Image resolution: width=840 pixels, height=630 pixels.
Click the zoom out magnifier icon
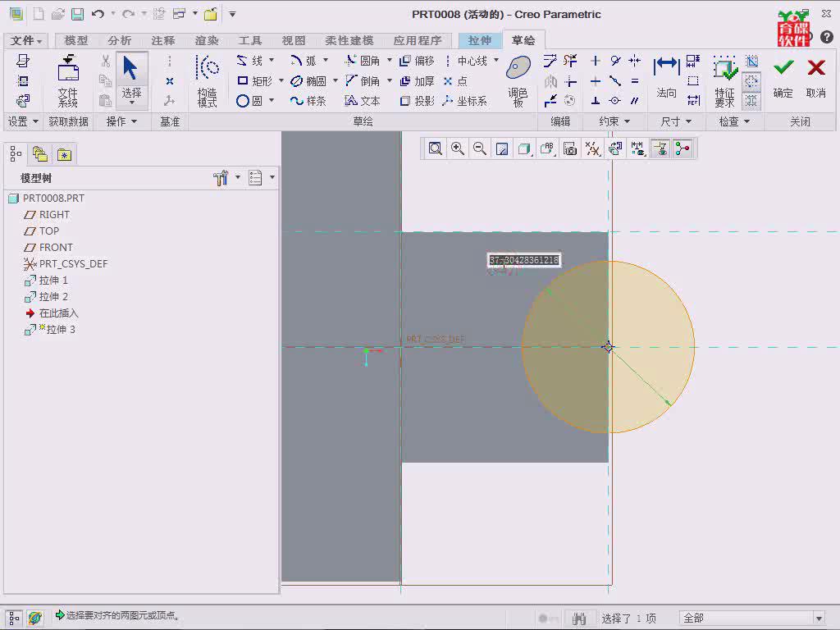[480, 148]
